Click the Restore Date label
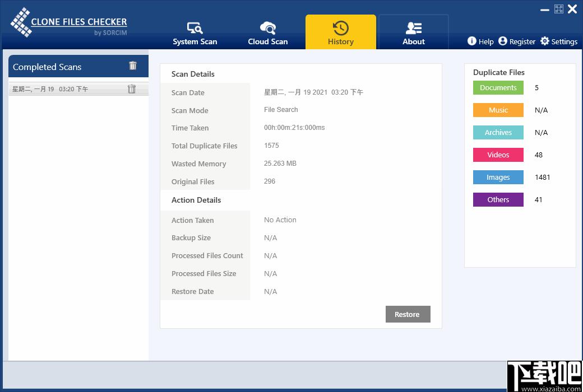The image size is (583, 392). (193, 292)
